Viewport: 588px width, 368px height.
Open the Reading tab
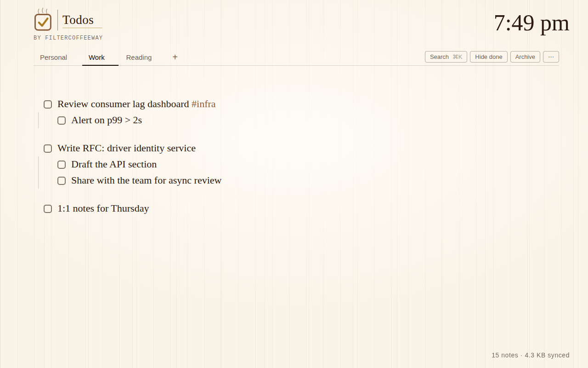(139, 57)
